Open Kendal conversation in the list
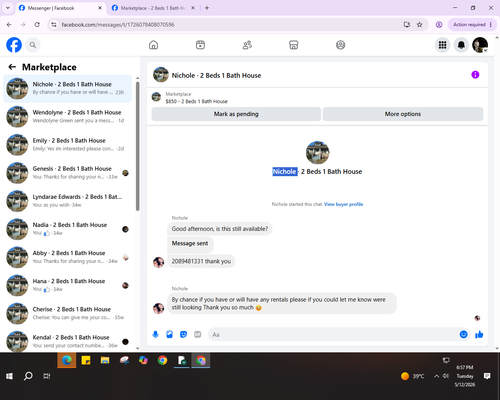 tap(67, 341)
